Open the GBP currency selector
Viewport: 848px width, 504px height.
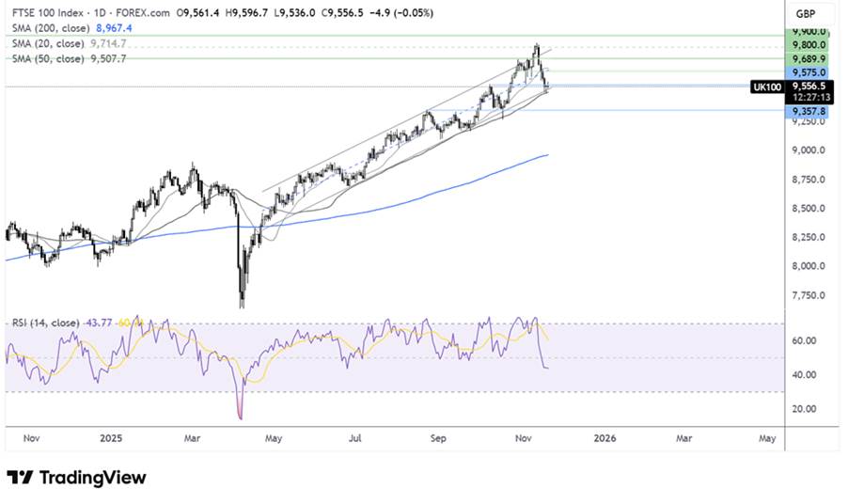pyautogui.click(x=805, y=14)
